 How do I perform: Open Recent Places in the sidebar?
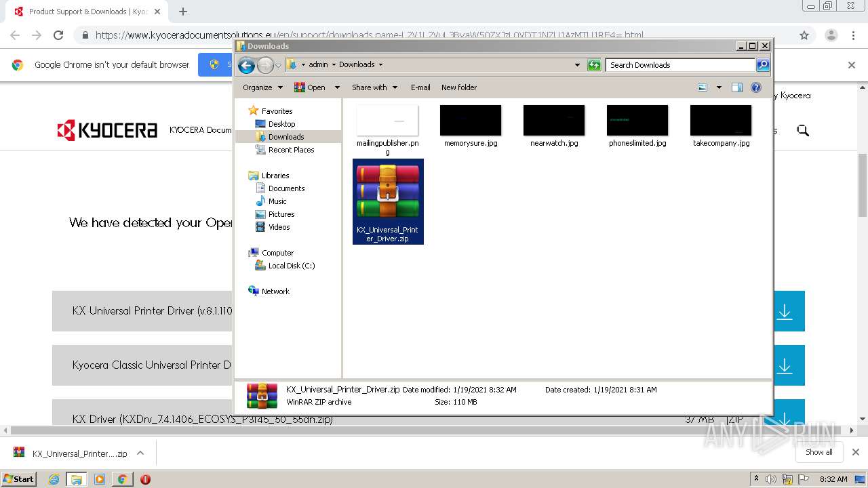[x=291, y=150]
